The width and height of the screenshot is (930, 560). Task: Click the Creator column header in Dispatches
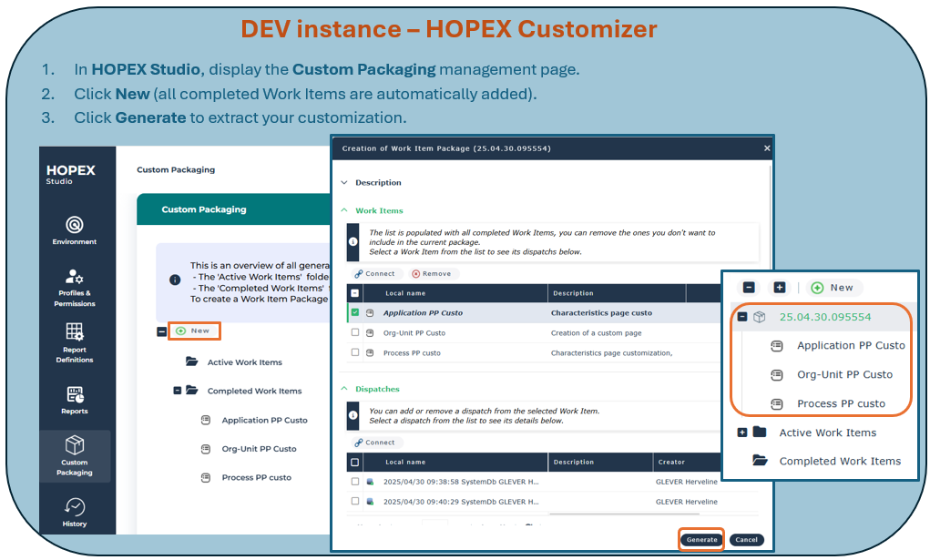coord(671,462)
